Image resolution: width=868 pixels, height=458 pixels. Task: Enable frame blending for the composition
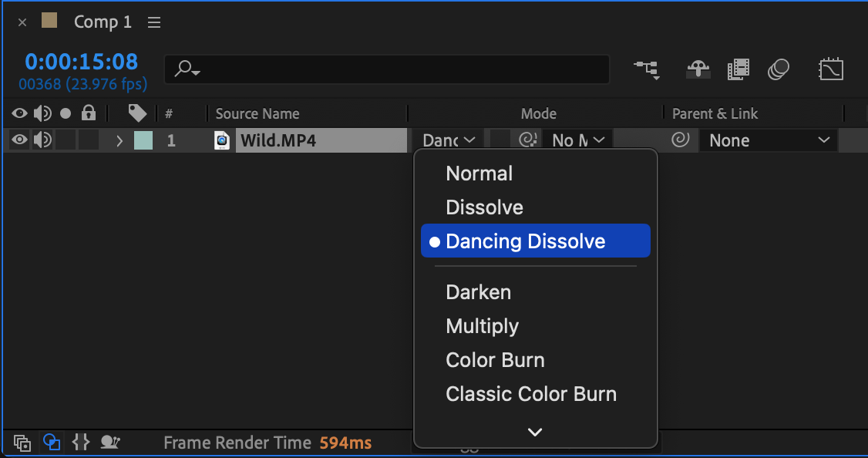pyautogui.click(x=738, y=70)
